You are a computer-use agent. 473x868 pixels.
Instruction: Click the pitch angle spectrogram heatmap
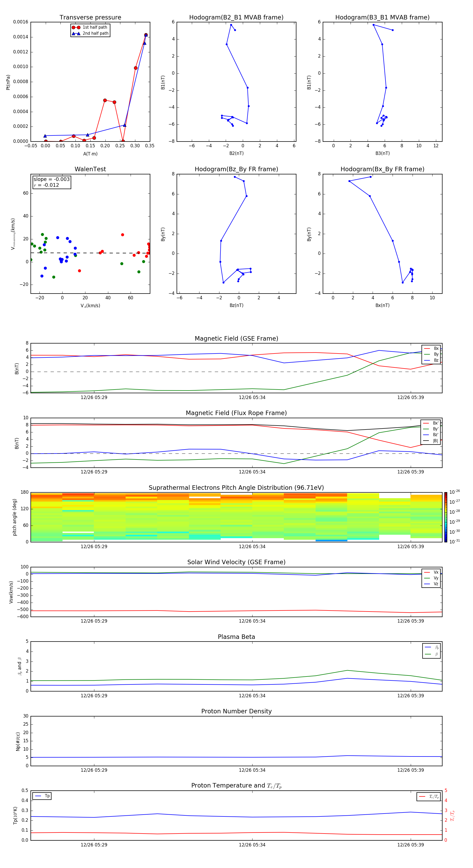pos(236,517)
